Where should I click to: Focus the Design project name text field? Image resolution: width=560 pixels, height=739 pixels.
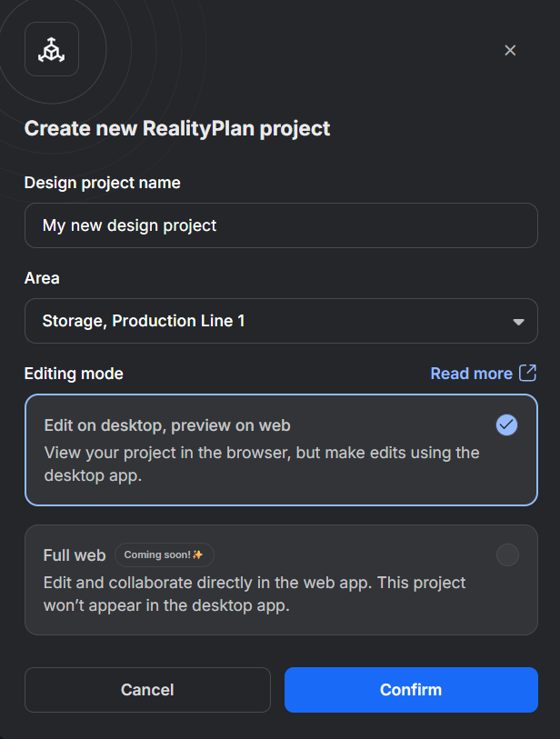(281, 225)
